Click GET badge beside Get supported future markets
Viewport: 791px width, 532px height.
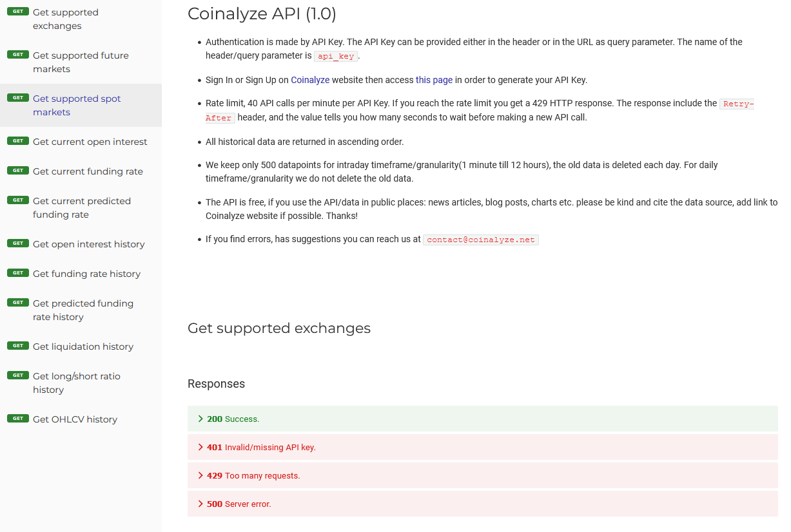click(18, 55)
